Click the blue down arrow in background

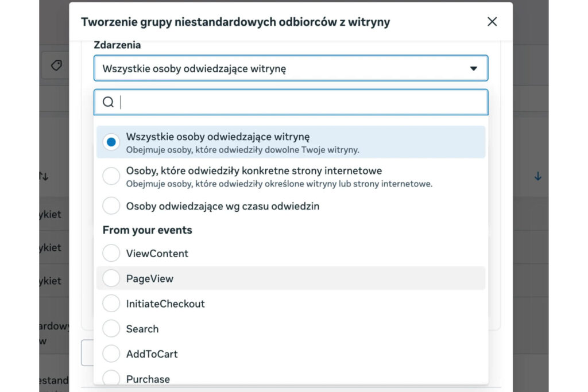pos(537,176)
